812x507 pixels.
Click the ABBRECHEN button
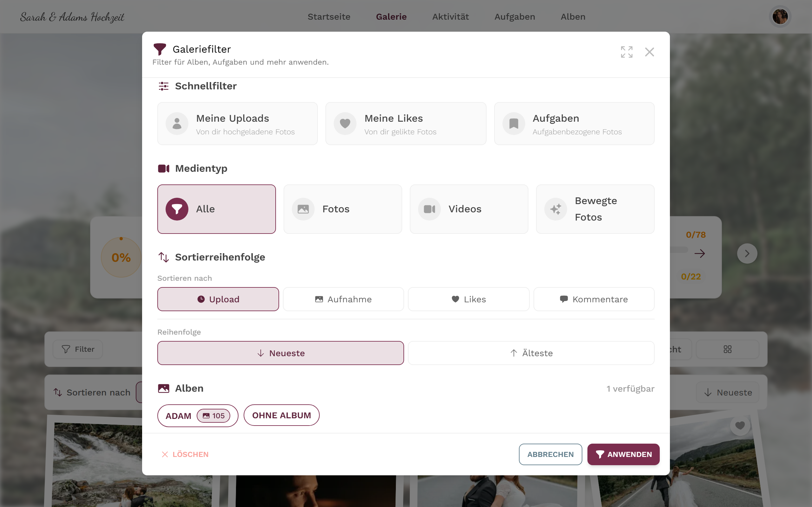[550, 454]
